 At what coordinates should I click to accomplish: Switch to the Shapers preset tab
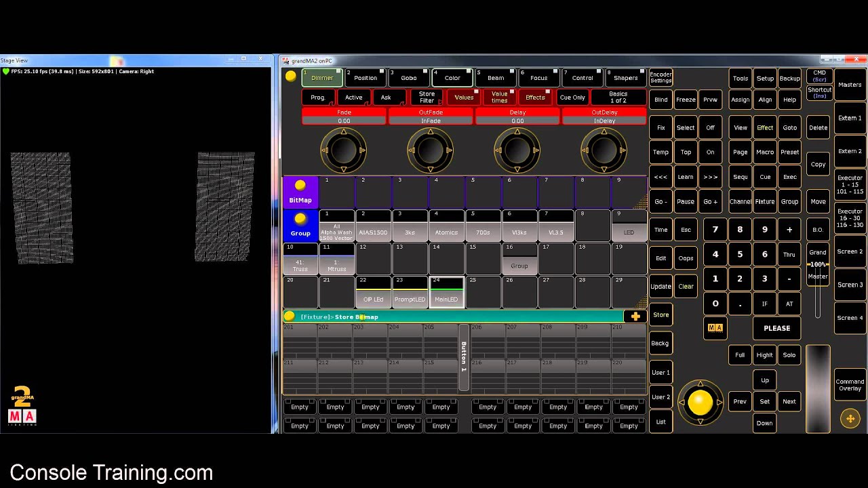click(x=625, y=77)
